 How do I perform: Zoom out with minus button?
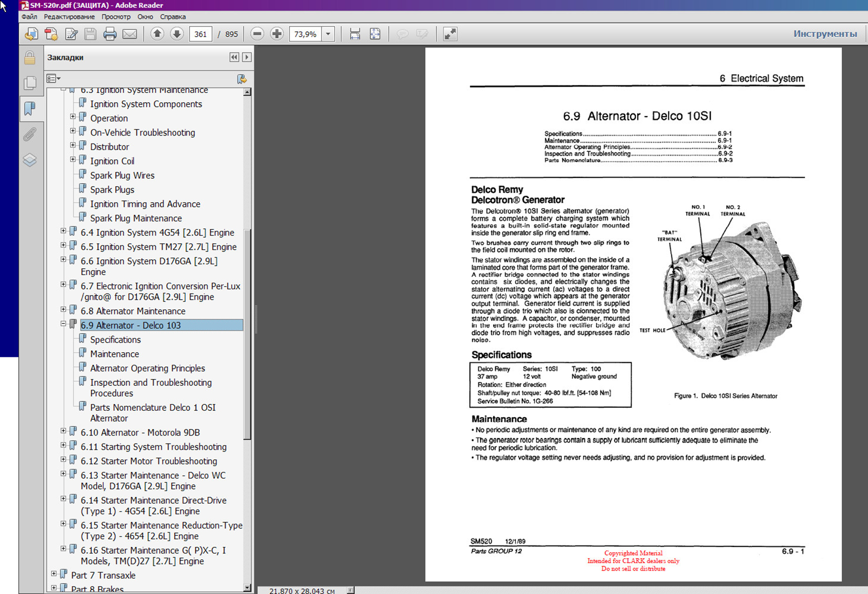click(x=257, y=34)
